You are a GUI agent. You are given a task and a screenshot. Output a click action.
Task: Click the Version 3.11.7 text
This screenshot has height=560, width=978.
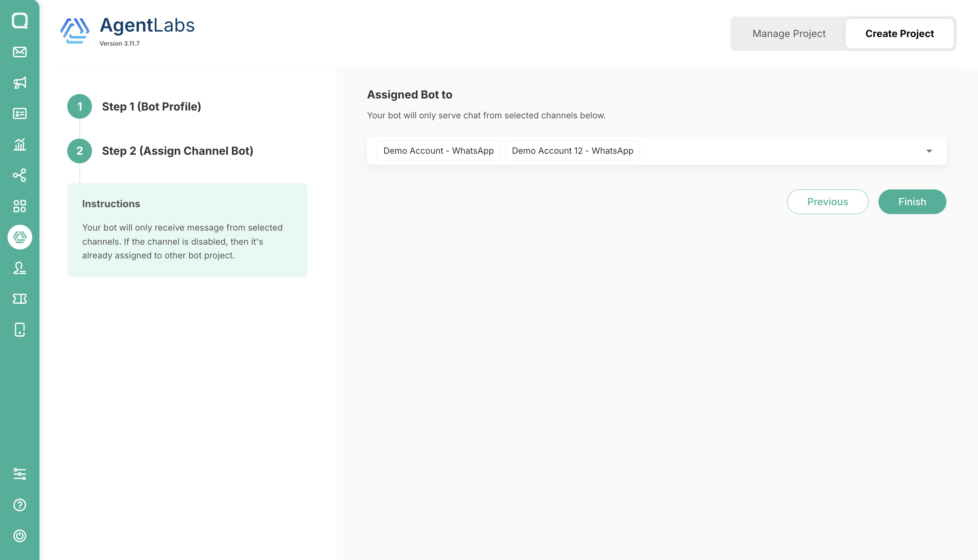click(120, 44)
